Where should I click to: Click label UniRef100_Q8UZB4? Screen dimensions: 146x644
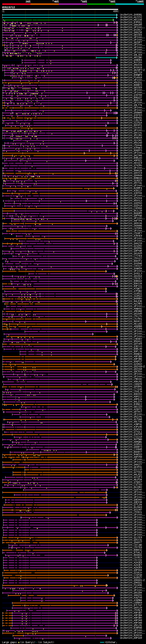tap(131, 593)
